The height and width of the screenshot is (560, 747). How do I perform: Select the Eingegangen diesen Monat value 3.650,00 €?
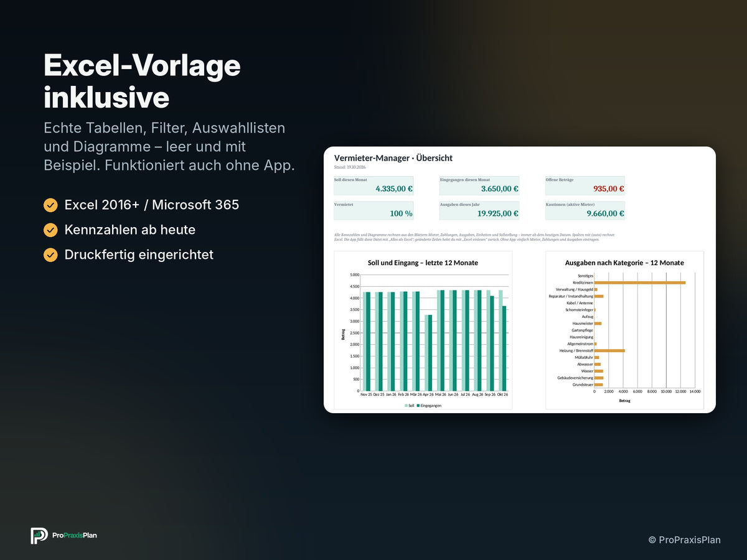coord(500,189)
